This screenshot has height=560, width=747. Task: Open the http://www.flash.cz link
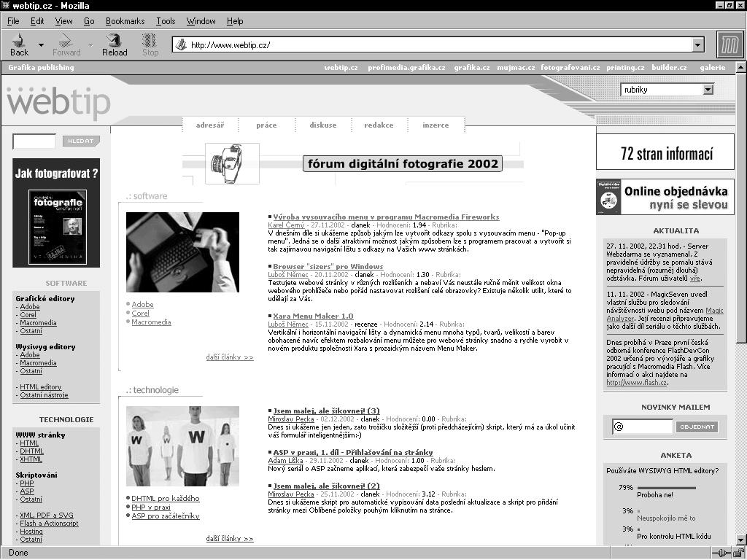point(636,382)
